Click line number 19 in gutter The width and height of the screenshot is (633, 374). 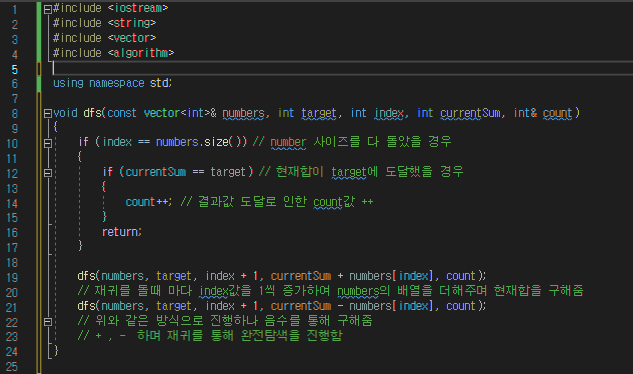[x=12, y=277]
